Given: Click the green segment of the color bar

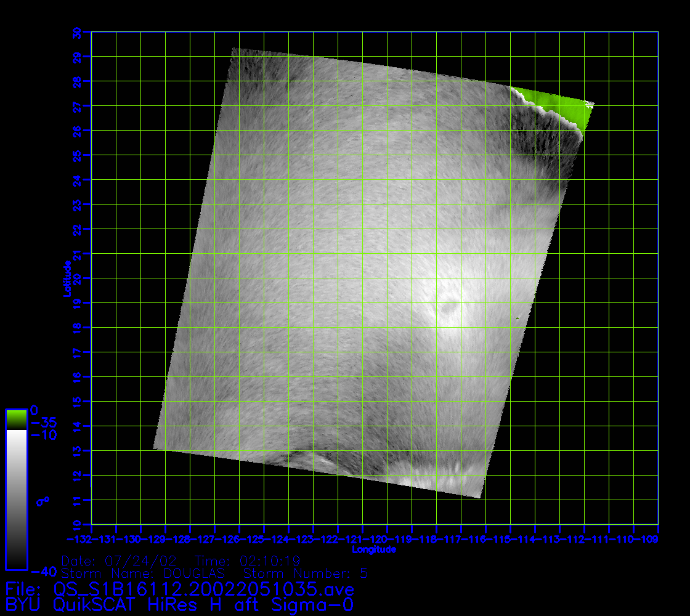Looking at the screenshot, I should coord(16,419).
